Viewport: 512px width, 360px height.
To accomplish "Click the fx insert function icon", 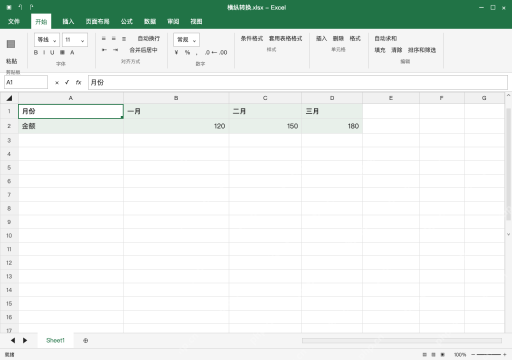I will [x=78, y=82].
